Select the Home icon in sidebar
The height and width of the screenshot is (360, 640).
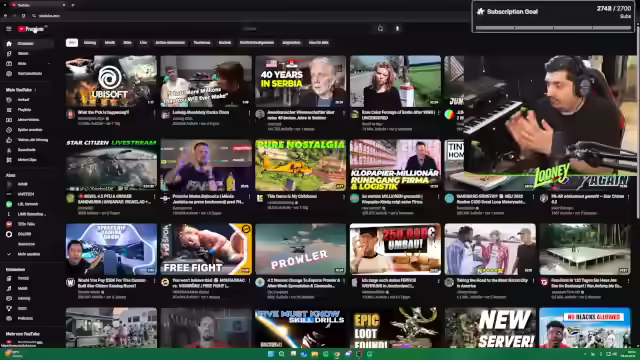click(x=9, y=43)
